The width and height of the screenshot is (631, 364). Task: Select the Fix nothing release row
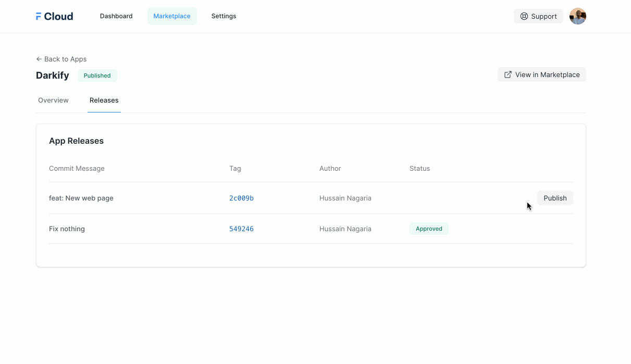click(x=67, y=229)
